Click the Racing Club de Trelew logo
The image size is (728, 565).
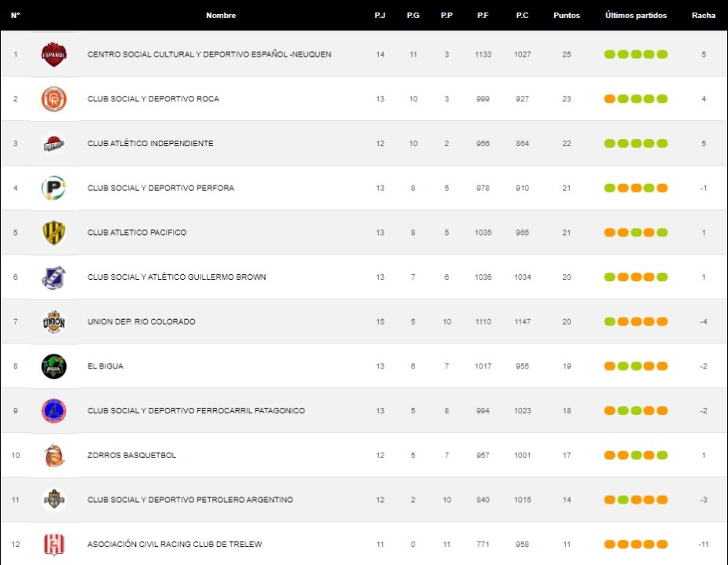[x=53, y=545]
